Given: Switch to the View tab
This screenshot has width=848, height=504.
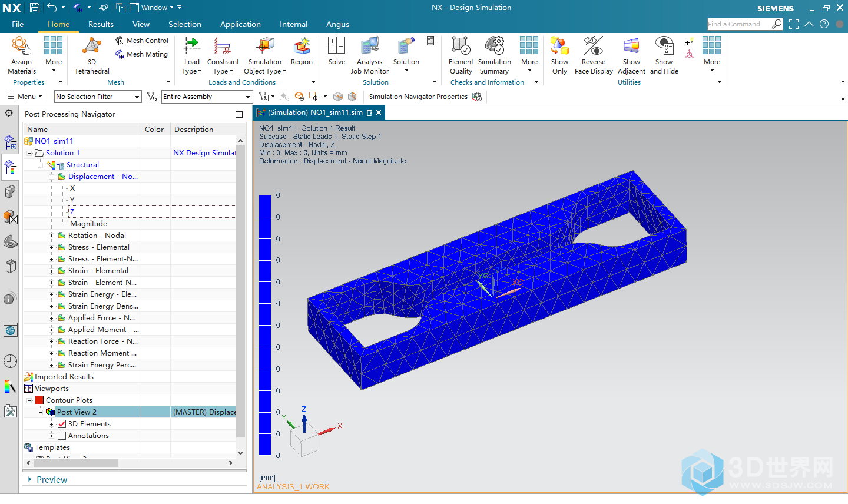Looking at the screenshot, I should pos(141,24).
